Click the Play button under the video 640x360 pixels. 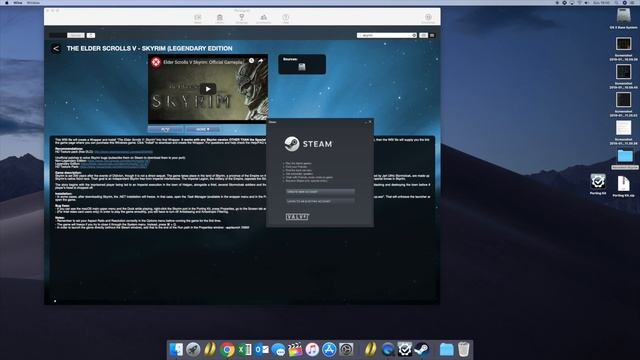coord(165,129)
